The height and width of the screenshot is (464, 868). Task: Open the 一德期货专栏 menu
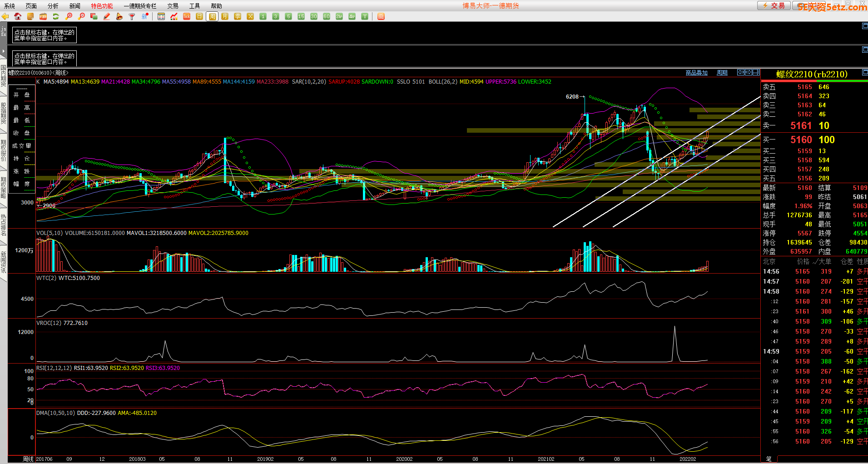pos(140,6)
